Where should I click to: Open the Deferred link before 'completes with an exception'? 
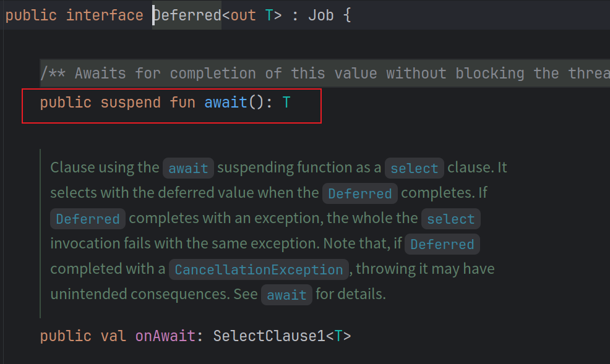[88, 219]
